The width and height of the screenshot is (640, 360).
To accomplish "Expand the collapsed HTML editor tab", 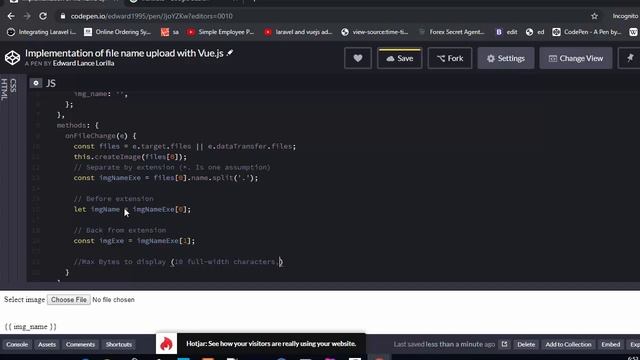I will coord(4,89).
